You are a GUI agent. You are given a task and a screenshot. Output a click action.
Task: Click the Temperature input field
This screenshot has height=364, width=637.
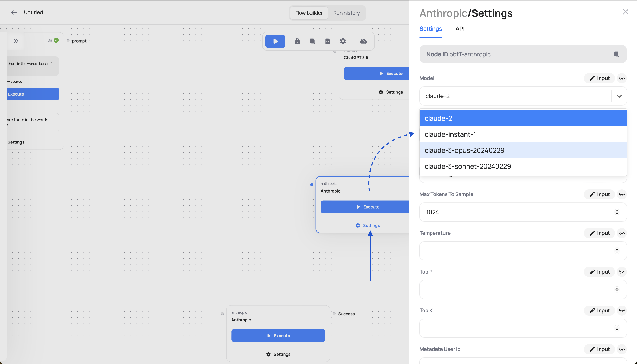pos(523,251)
